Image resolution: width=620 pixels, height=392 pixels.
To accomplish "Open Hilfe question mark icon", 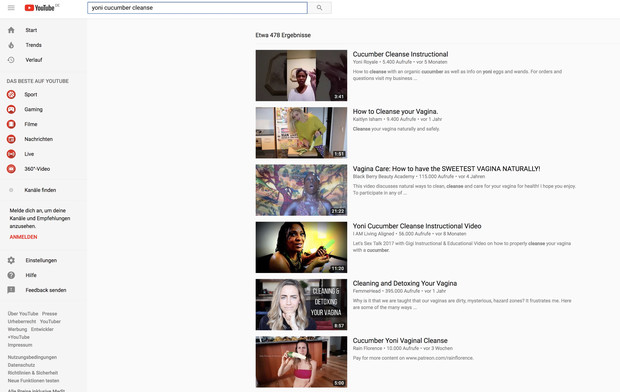I will click(11, 275).
